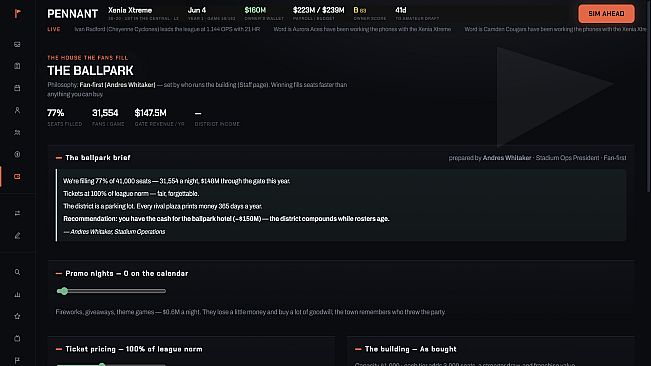Click Fan-first (Andres Whitaker) philosophy text

pyautogui.click(x=117, y=85)
